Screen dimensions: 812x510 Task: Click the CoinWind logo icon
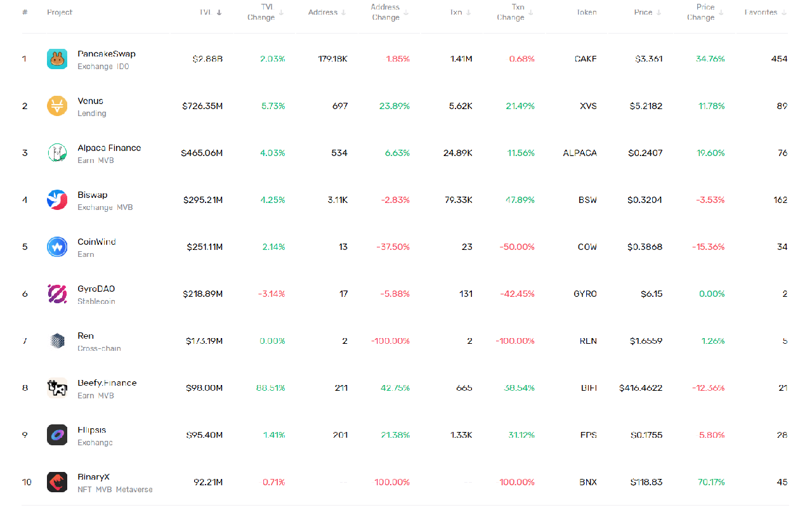(x=57, y=247)
